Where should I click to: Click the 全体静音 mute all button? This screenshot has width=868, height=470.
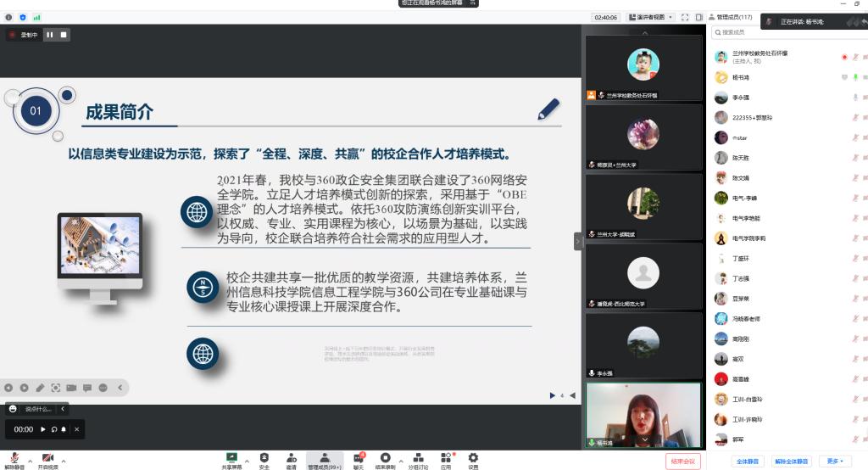(746, 462)
